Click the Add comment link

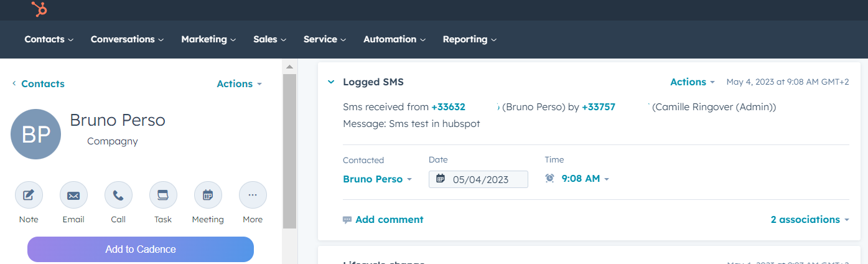[383, 219]
